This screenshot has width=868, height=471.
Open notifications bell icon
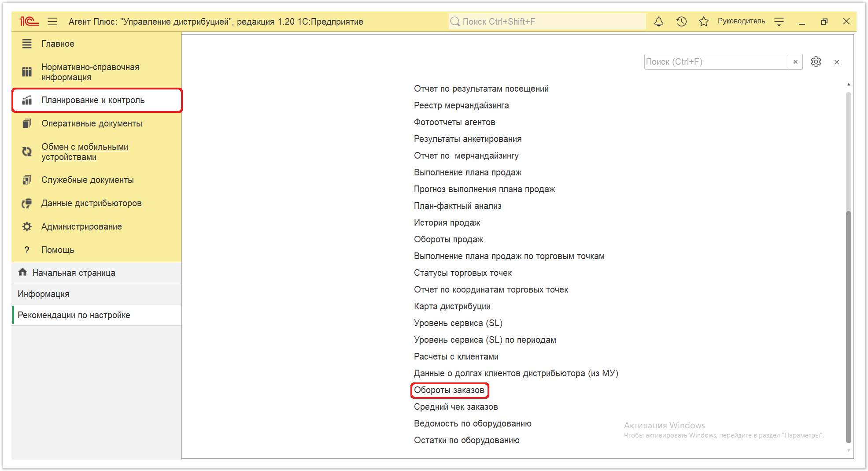pyautogui.click(x=659, y=21)
